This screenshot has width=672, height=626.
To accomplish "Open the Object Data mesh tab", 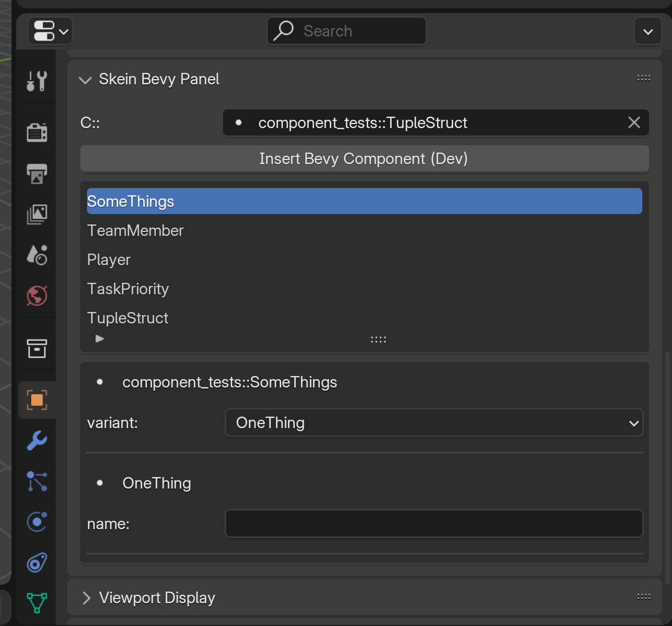I will click(37, 603).
